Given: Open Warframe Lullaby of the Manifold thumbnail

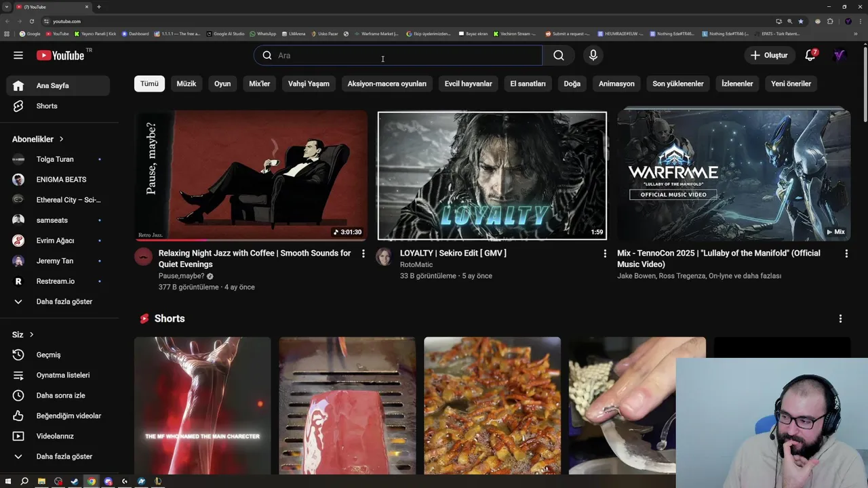Looking at the screenshot, I should [734, 176].
